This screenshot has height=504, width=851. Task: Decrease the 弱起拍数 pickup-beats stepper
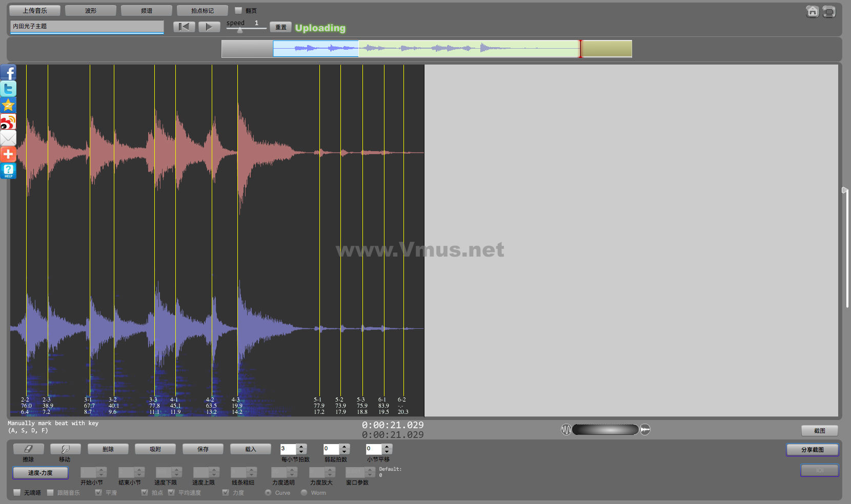point(345,452)
